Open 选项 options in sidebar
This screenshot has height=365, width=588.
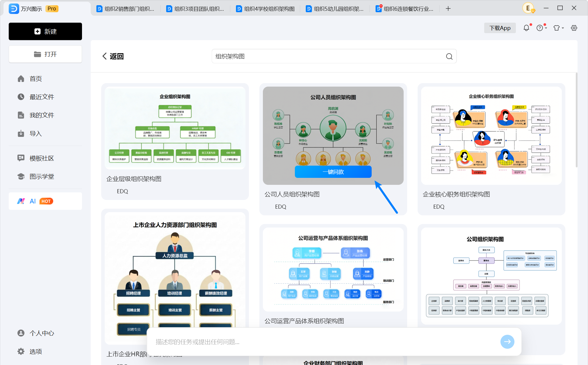[x=30, y=351]
